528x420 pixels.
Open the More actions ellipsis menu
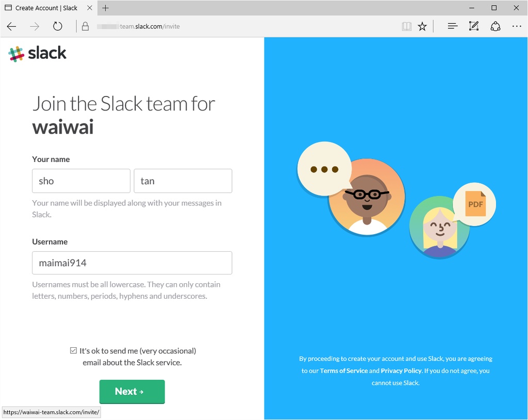(x=517, y=26)
